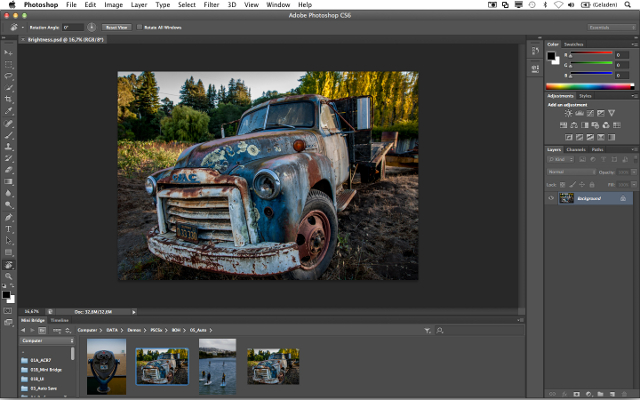
Task: Open the Normal blend mode dropdown
Action: pos(569,172)
